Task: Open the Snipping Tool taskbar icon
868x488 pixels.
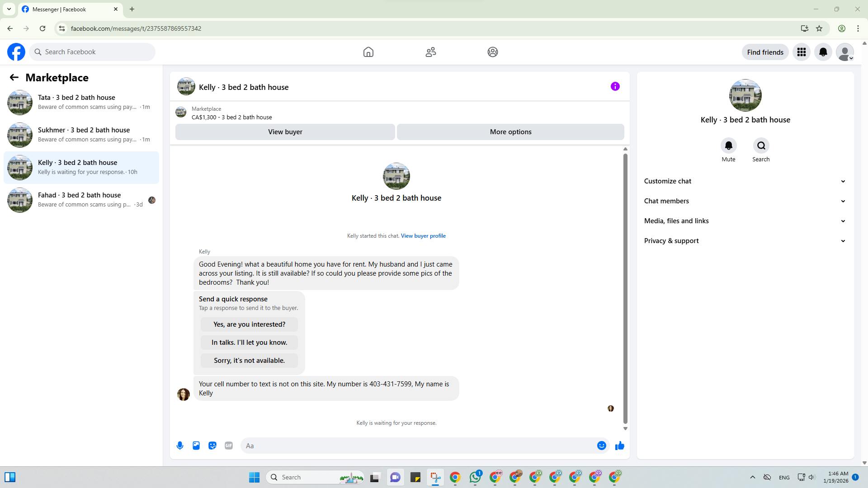Action: 435,477
